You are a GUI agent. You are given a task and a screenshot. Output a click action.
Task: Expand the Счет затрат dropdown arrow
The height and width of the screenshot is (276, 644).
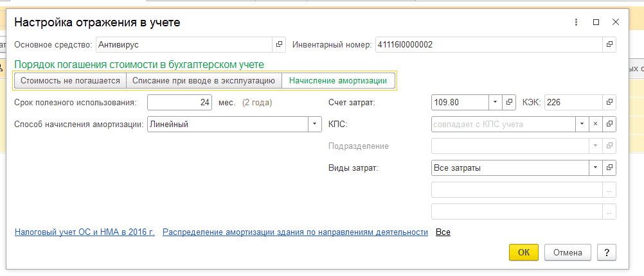click(494, 102)
